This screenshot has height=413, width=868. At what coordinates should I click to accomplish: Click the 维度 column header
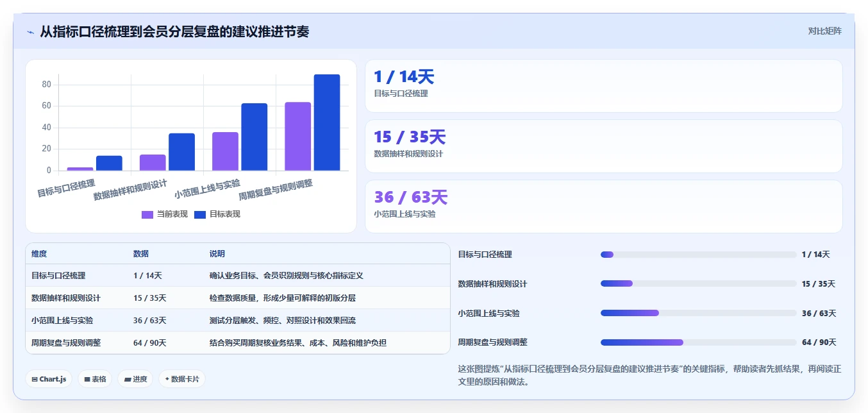point(39,254)
